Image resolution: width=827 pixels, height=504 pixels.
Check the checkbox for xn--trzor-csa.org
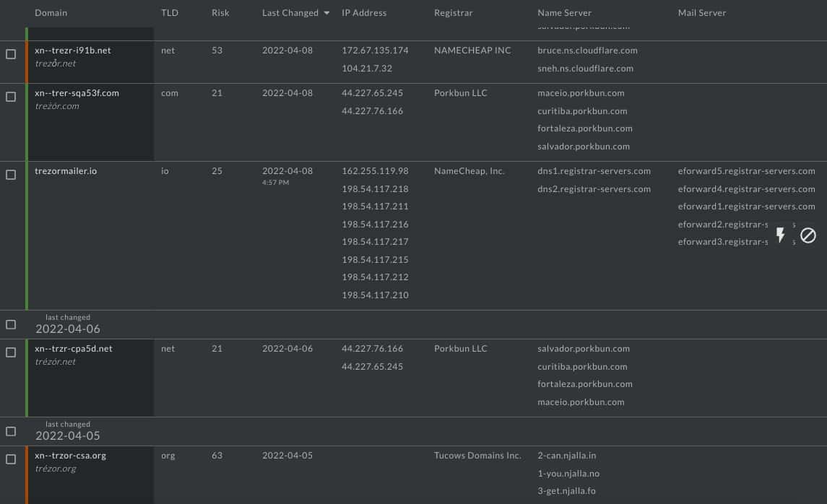11,458
